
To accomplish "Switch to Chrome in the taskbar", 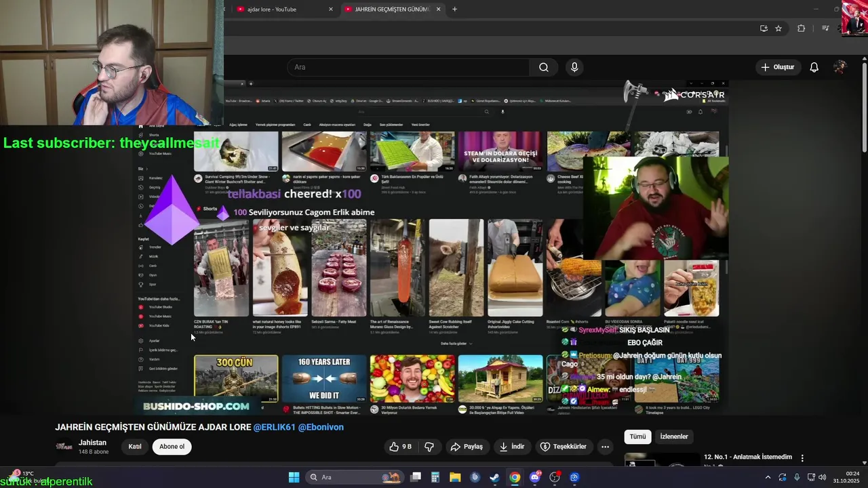I will tap(515, 477).
